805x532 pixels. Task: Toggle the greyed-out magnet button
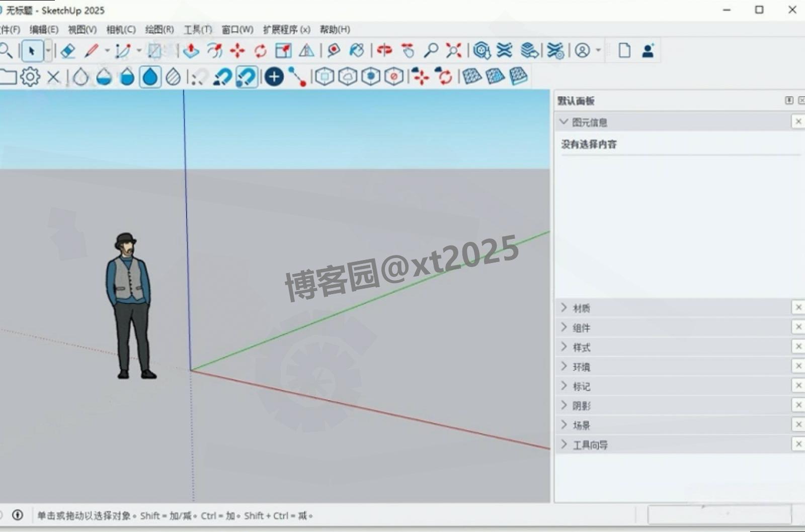[x=199, y=77]
